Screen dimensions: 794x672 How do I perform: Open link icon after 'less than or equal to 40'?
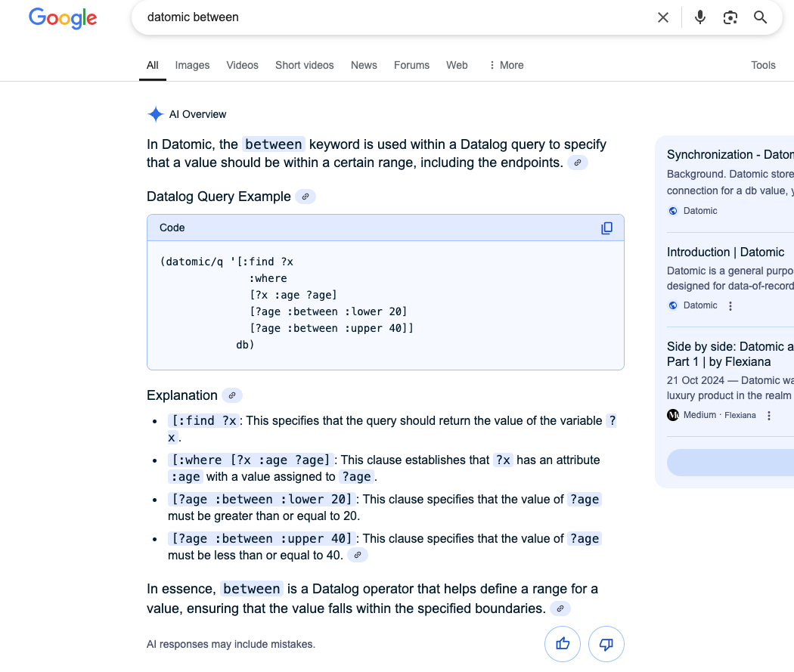point(358,556)
